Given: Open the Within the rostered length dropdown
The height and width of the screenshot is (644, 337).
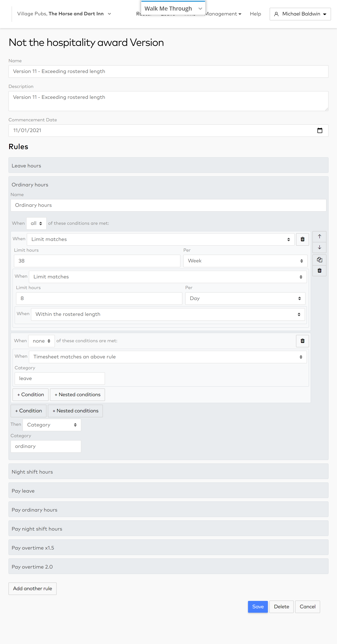Looking at the screenshot, I should tap(168, 314).
